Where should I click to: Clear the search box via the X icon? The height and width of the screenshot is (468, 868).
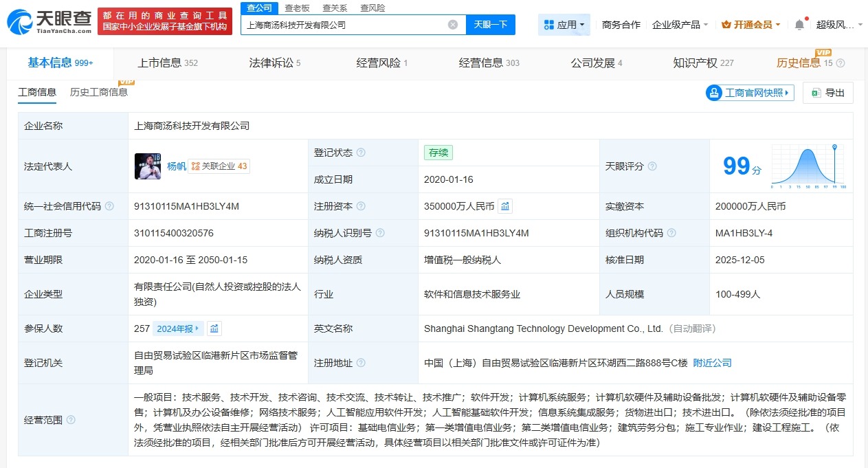(x=452, y=24)
